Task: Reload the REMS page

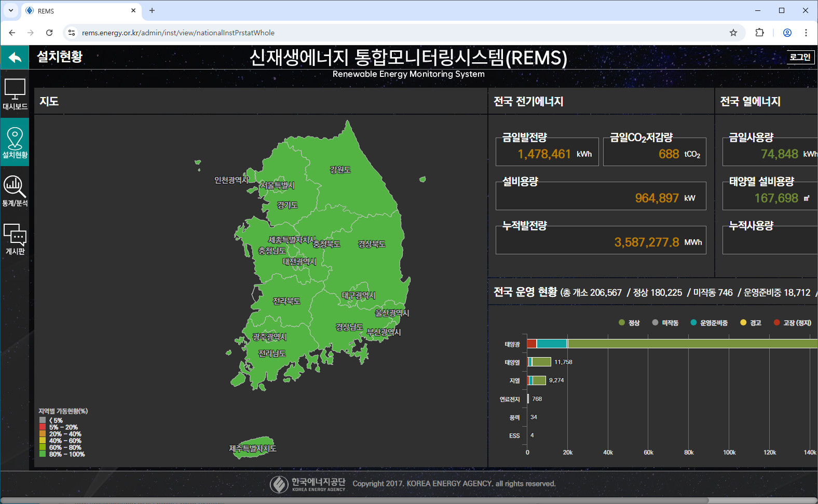Action: click(x=49, y=33)
